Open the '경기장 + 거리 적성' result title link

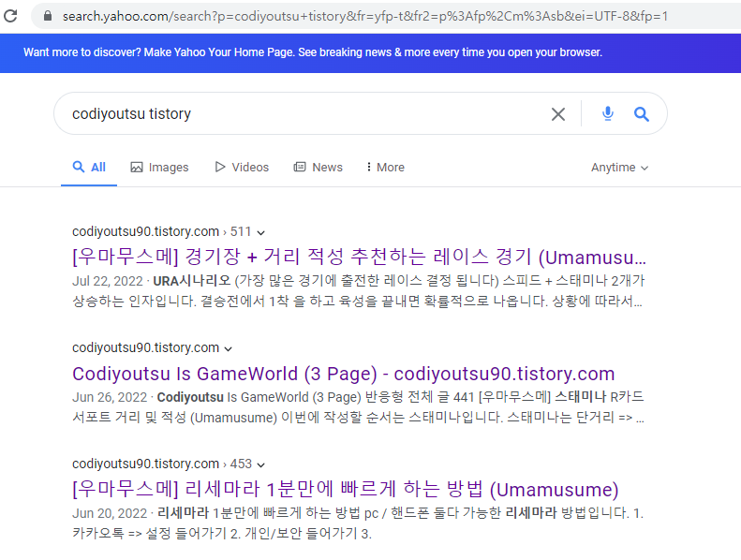point(359,258)
